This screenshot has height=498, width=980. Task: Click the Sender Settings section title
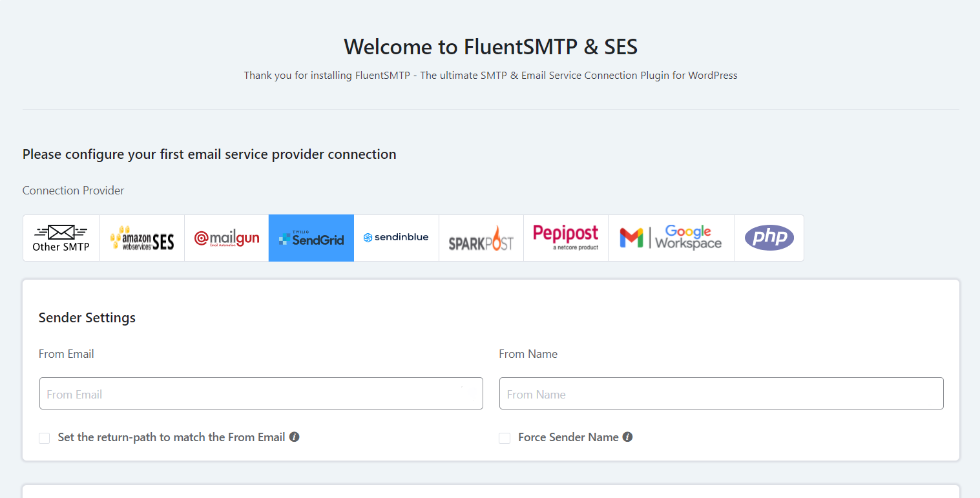click(87, 317)
